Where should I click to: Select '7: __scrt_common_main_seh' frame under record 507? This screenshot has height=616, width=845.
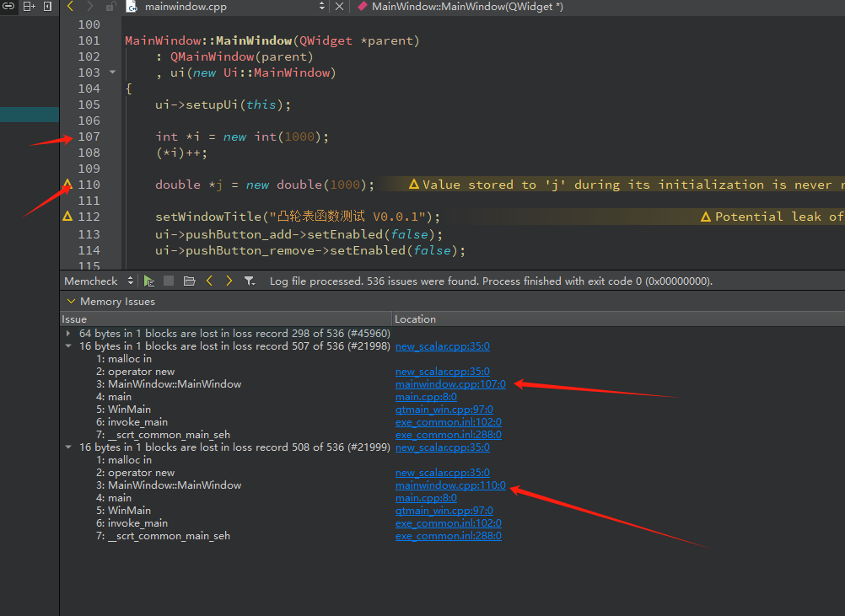(164, 435)
